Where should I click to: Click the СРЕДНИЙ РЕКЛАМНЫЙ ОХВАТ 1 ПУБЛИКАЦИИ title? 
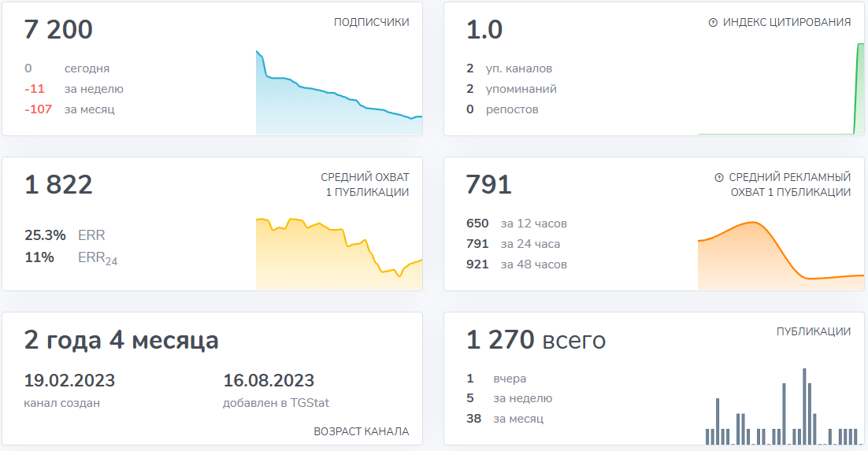tap(789, 184)
